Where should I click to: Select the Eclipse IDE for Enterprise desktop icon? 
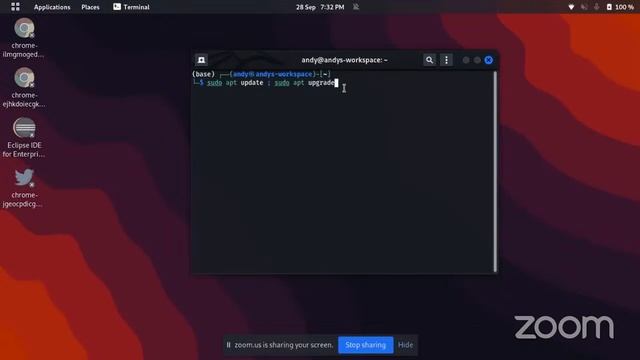point(24,138)
